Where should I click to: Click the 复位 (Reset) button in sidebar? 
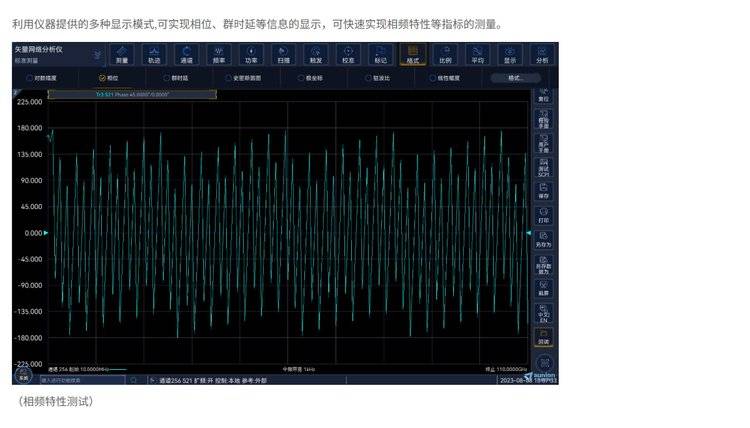coord(544,96)
